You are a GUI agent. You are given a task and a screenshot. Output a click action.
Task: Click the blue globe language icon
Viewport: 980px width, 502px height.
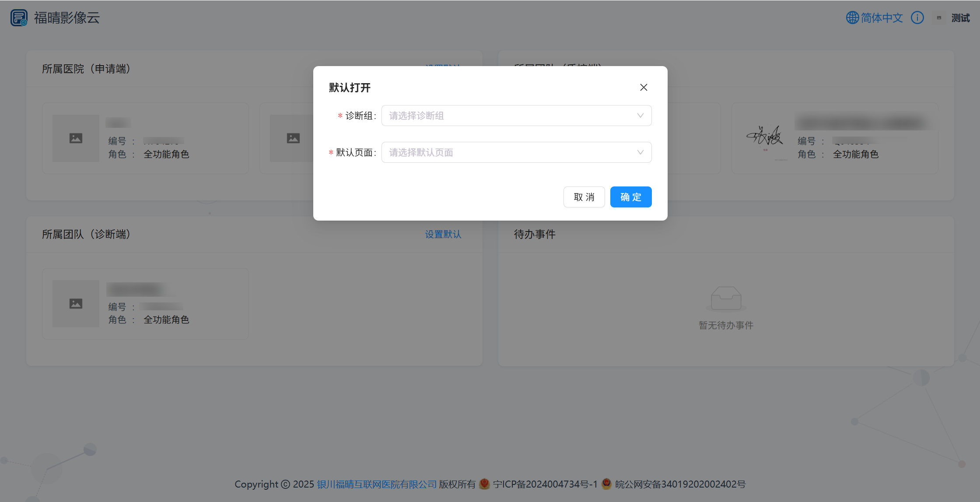pos(852,18)
